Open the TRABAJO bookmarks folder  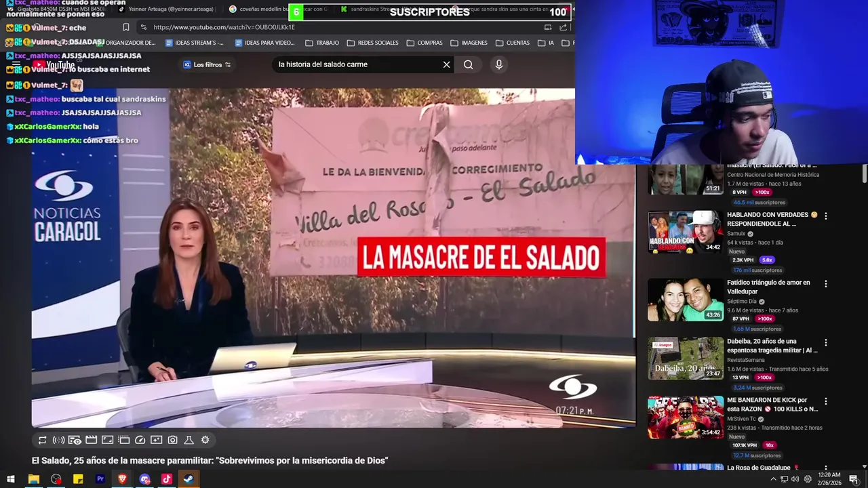(x=322, y=43)
